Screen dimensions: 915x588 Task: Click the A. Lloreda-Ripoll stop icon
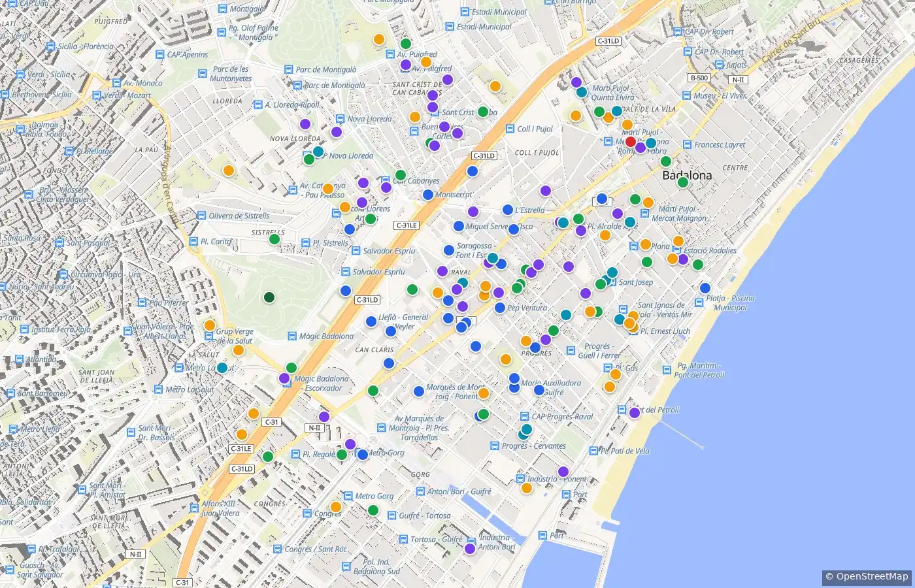[x=258, y=105]
